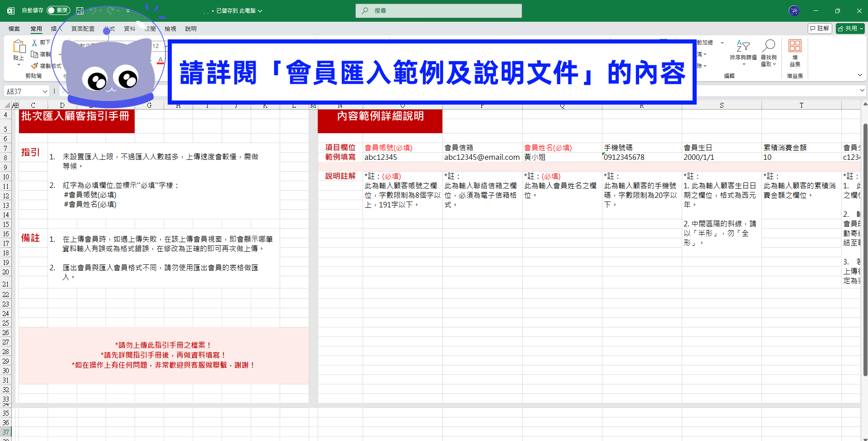Screen dimensions: 868x441
Task: Open the account profile avatar
Action: coord(794,10)
